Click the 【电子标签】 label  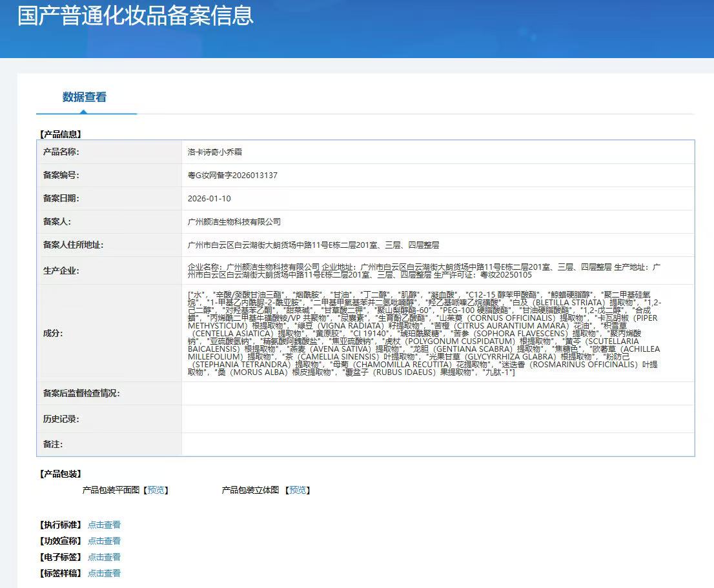(61, 557)
